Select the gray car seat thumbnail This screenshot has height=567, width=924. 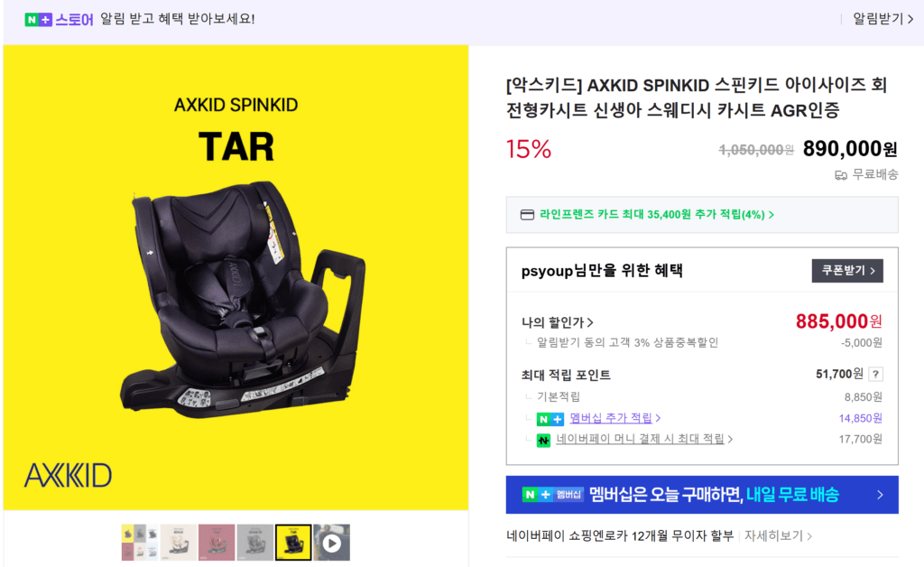[255, 543]
